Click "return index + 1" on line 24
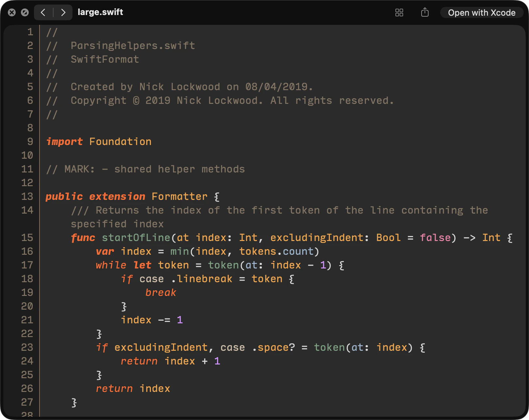The image size is (529, 420). coord(170,361)
